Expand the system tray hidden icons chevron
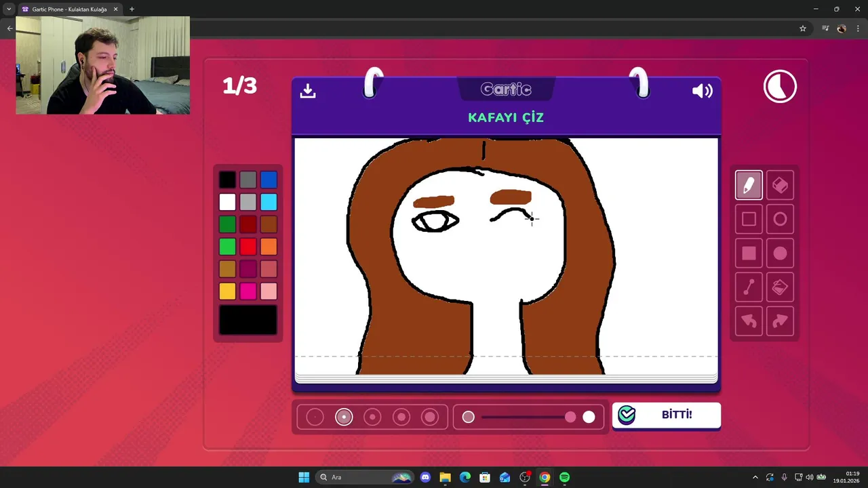Screen dimensions: 868x488 (755, 477)
